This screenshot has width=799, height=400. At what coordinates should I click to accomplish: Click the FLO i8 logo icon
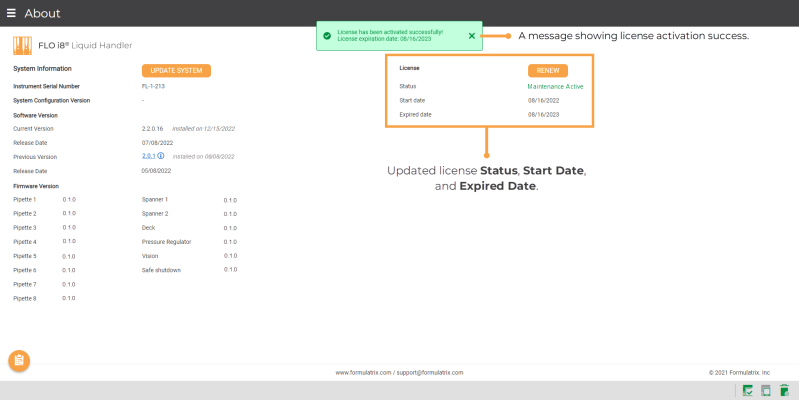24,46
